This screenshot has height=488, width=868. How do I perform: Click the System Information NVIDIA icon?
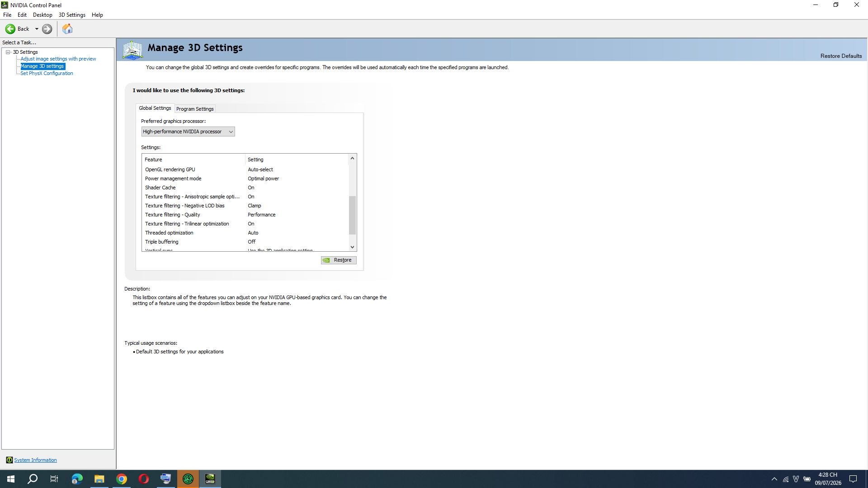(9, 460)
